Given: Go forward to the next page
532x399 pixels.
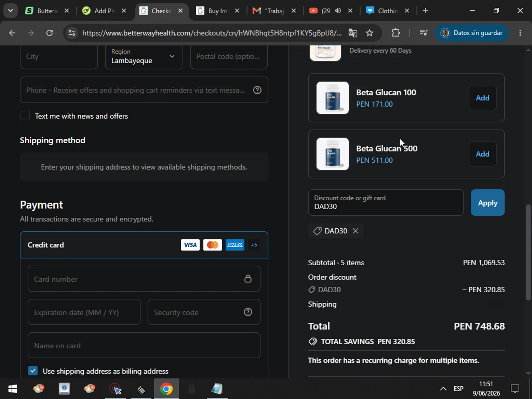Looking at the screenshot, I should point(31,33).
